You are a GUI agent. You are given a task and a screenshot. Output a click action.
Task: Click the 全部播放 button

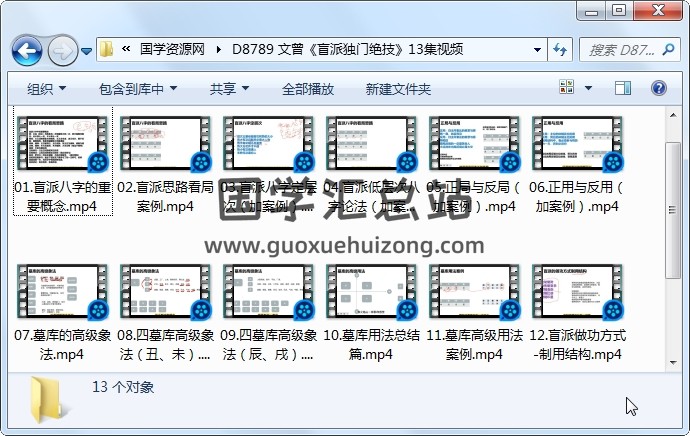[x=307, y=89]
